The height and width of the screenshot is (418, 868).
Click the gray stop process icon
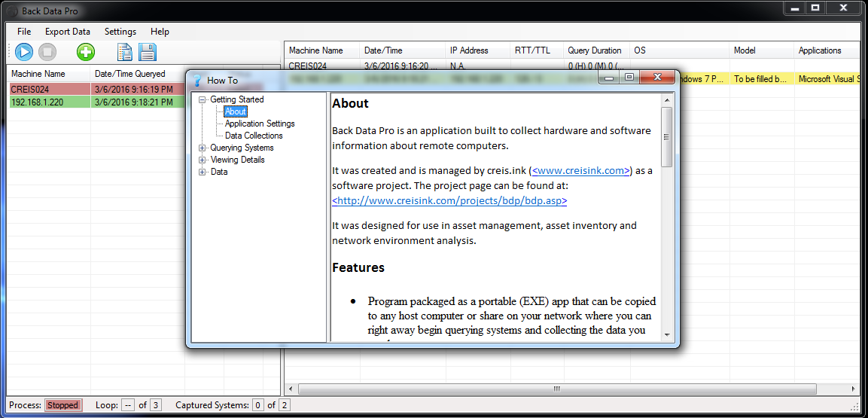47,52
